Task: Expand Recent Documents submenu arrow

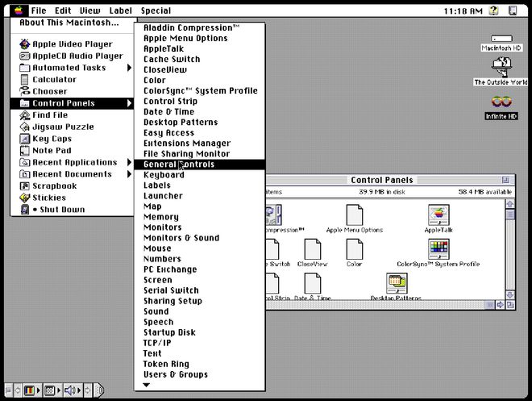Action: point(129,173)
